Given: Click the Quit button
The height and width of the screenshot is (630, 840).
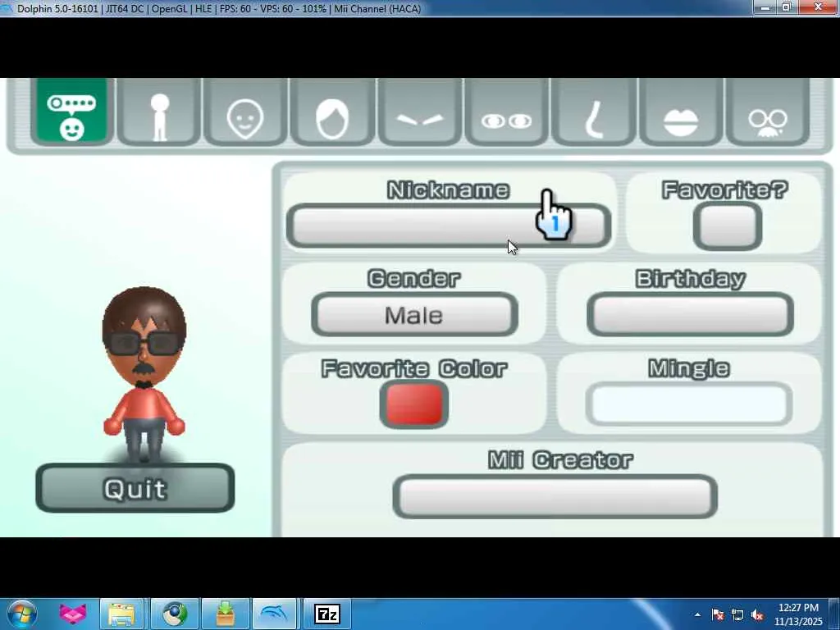Looking at the screenshot, I should tap(135, 488).
